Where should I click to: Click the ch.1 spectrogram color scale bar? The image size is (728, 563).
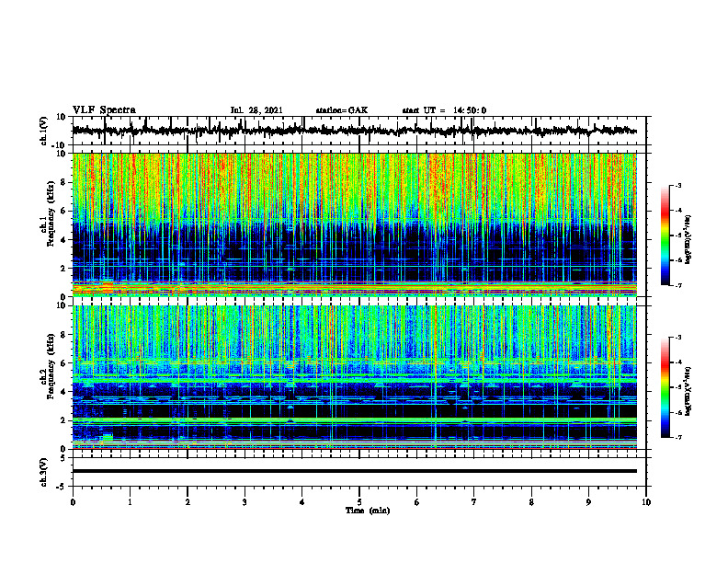[665, 236]
